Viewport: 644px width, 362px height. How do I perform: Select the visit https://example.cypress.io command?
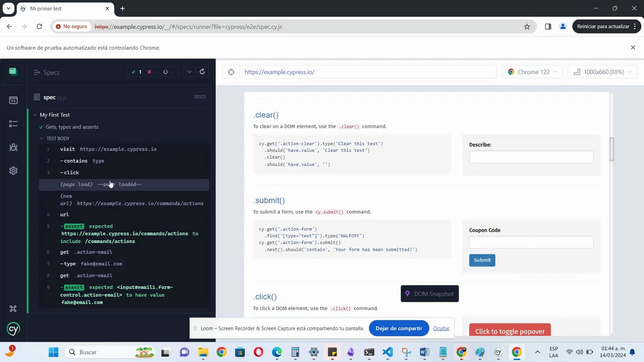tap(124, 149)
